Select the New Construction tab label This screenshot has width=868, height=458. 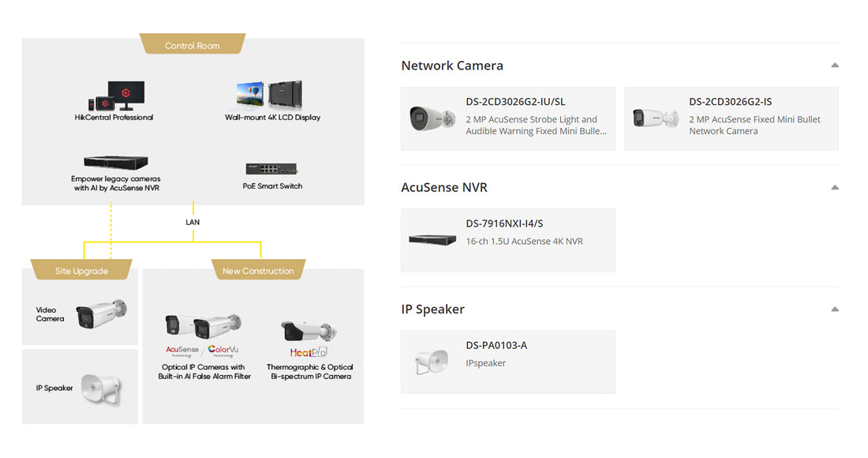click(258, 271)
